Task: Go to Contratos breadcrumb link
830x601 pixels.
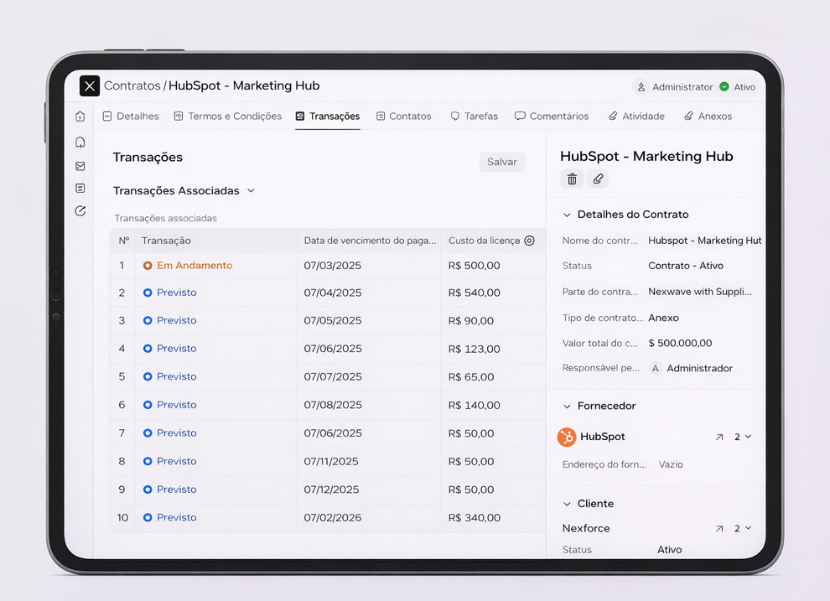Action: (x=132, y=86)
